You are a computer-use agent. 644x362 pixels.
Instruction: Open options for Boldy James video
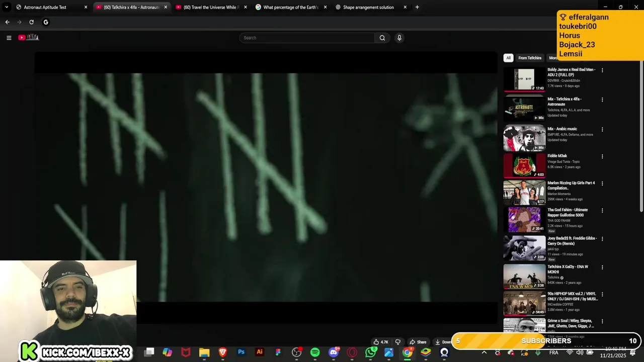(x=602, y=70)
